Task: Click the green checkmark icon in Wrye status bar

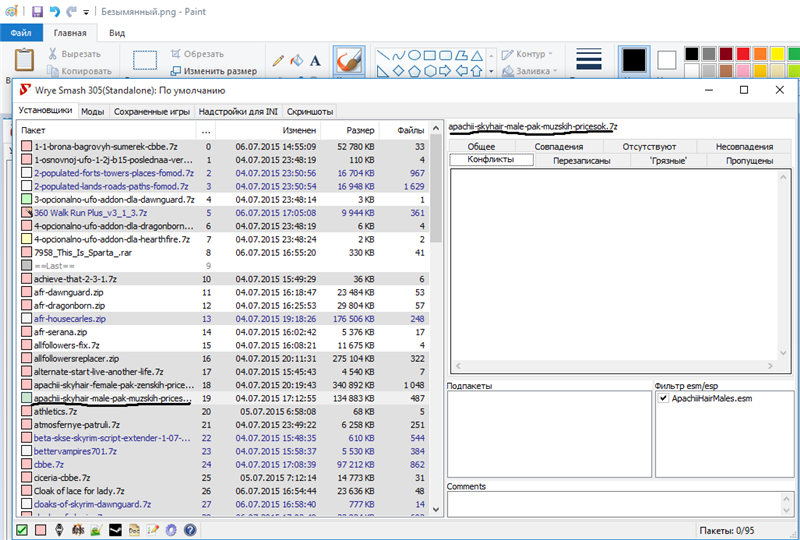Action: [x=22, y=530]
